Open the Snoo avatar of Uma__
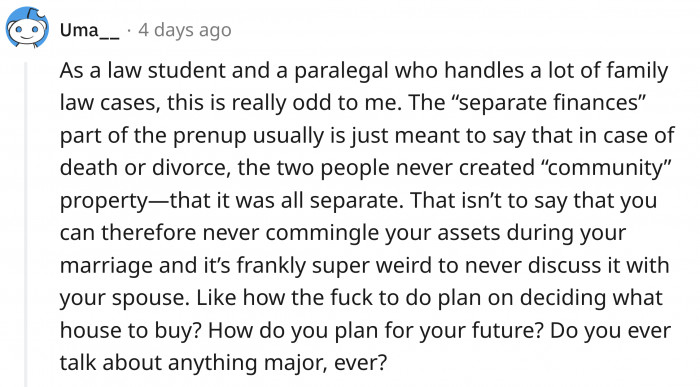700x387 pixels. 27,28
